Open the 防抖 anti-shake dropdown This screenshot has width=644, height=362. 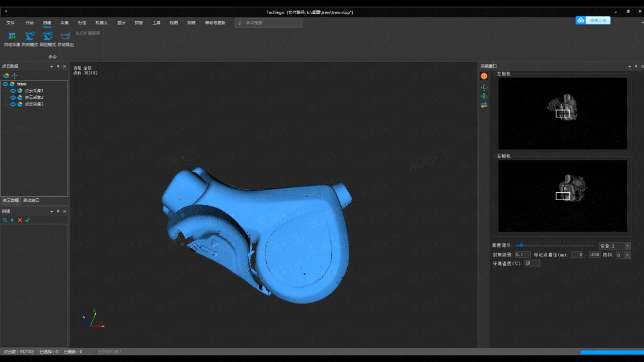coord(628,255)
